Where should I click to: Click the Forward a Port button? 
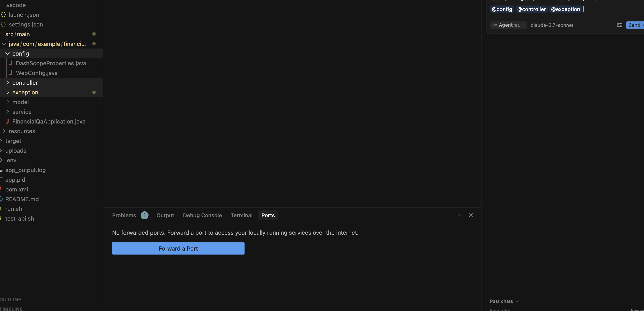pyautogui.click(x=178, y=248)
